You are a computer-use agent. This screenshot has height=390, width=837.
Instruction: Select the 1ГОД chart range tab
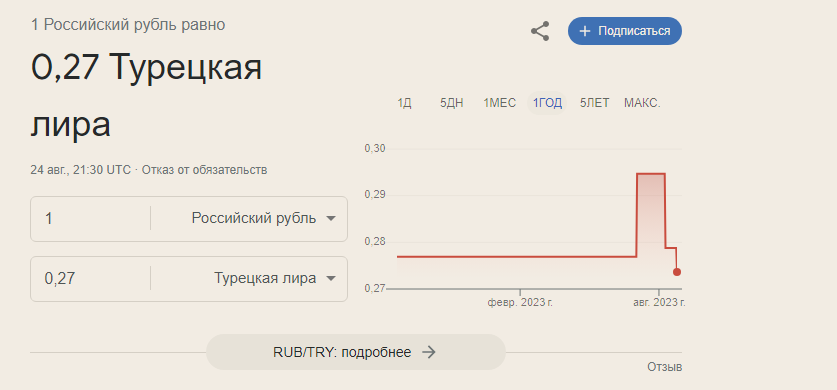click(547, 104)
